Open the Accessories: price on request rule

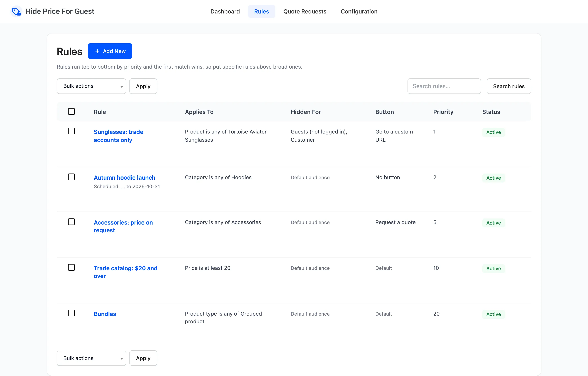tap(123, 226)
